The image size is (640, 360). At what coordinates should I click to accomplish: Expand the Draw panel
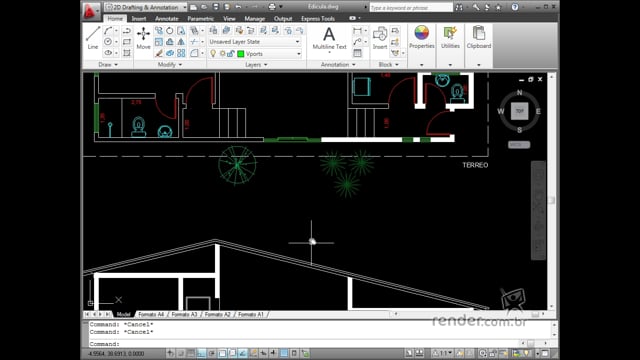(x=108, y=64)
